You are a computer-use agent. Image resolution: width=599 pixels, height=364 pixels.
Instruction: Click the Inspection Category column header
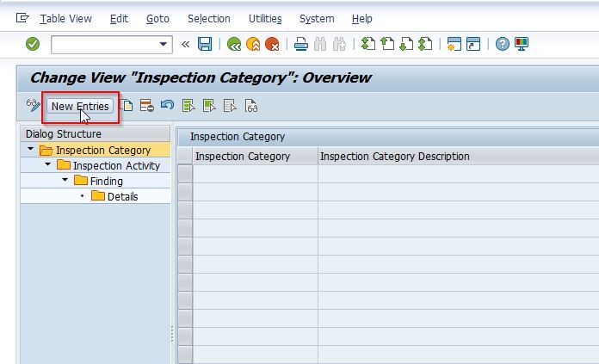[x=255, y=157]
